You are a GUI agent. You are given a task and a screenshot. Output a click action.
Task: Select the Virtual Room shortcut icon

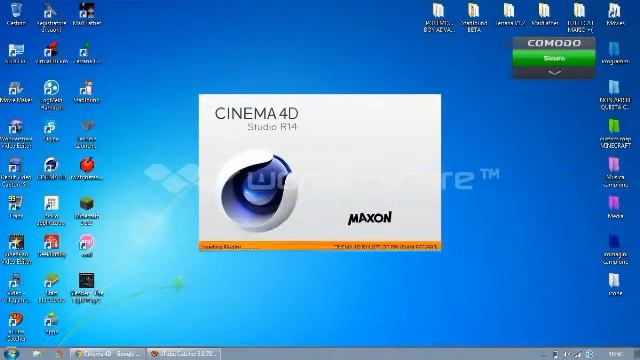51,53
